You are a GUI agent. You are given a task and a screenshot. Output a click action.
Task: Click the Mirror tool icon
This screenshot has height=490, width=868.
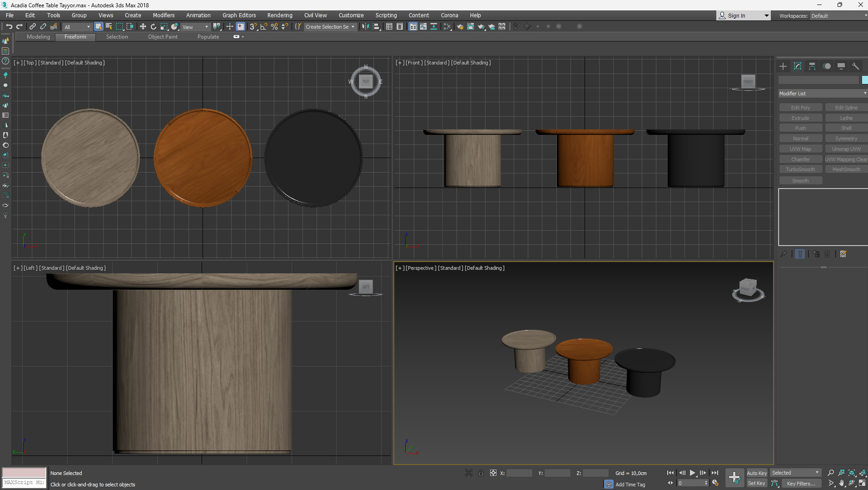(x=365, y=27)
